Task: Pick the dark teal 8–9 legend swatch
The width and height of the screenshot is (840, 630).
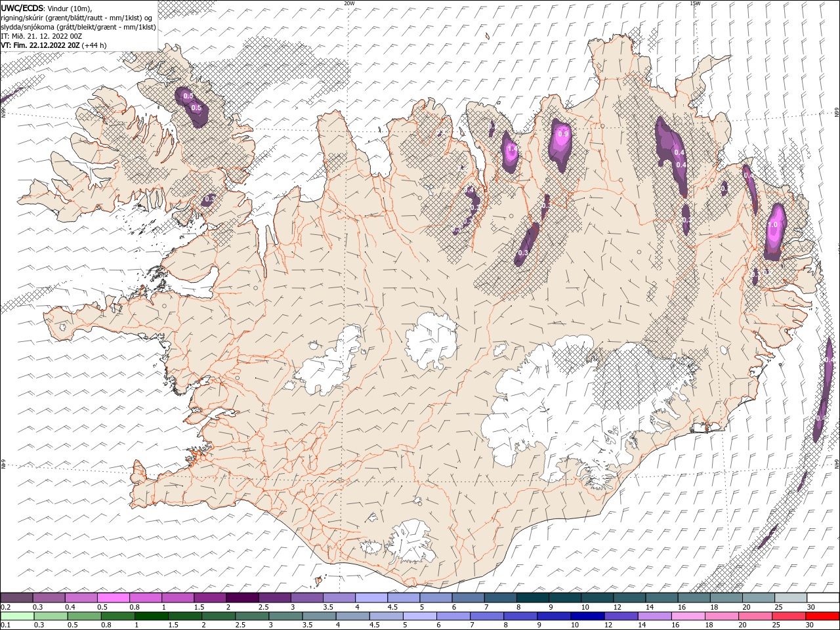Action: (533, 597)
